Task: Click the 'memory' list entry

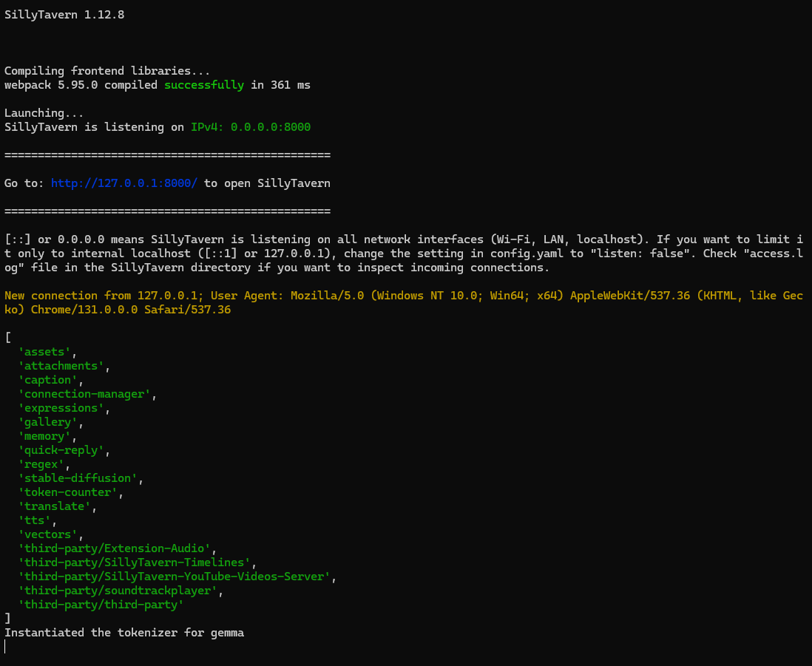Action: coord(44,436)
